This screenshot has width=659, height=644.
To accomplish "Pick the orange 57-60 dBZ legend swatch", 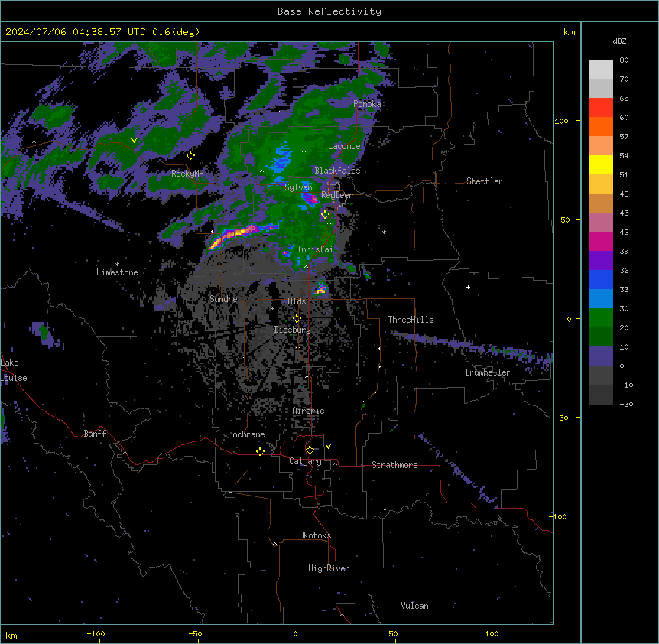I will [601, 126].
